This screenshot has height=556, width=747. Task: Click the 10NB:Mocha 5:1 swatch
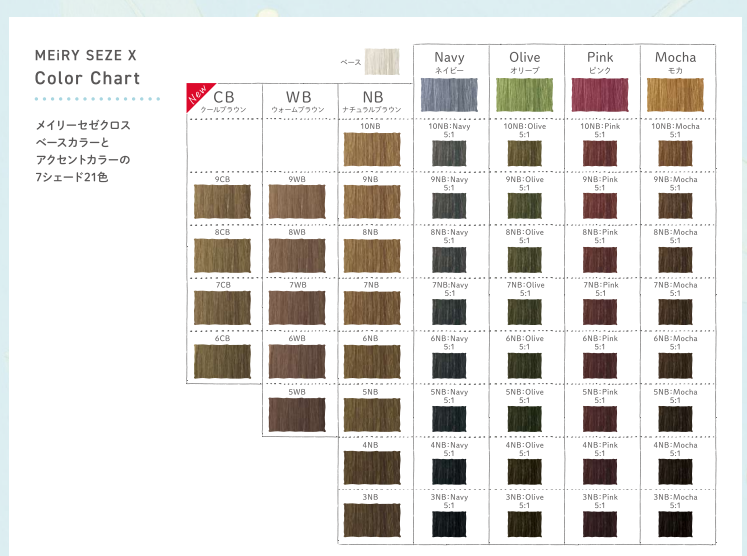675,153
